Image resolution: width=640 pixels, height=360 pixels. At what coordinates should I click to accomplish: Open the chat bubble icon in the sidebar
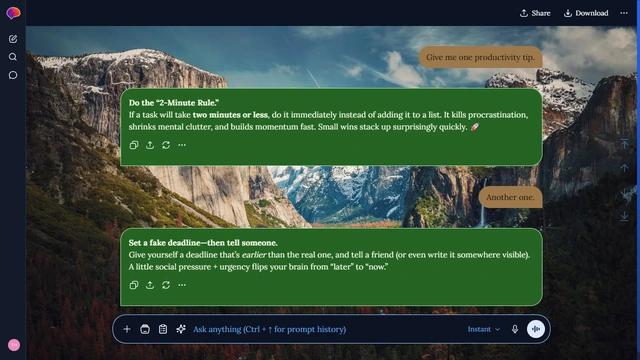[13, 75]
